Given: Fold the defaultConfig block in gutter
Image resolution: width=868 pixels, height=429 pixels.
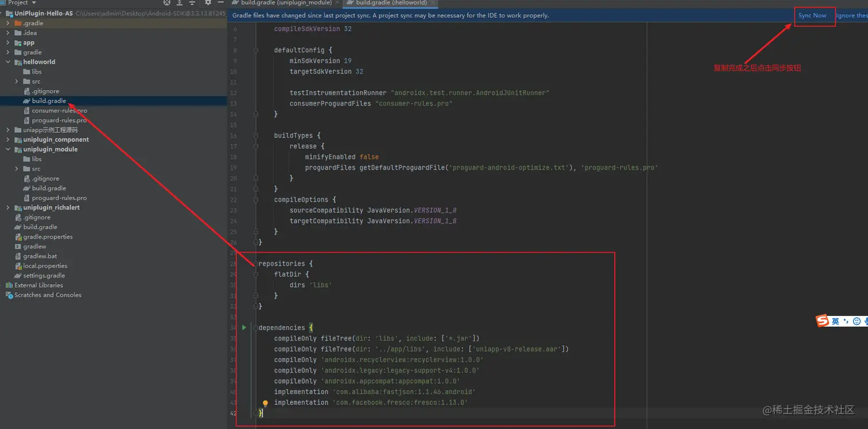Looking at the screenshot, I should click(256, 50).
